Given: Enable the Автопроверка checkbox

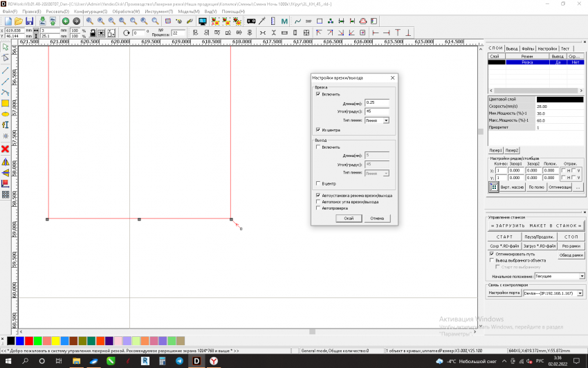Looking at the screenshot, I should click(318, 208).
